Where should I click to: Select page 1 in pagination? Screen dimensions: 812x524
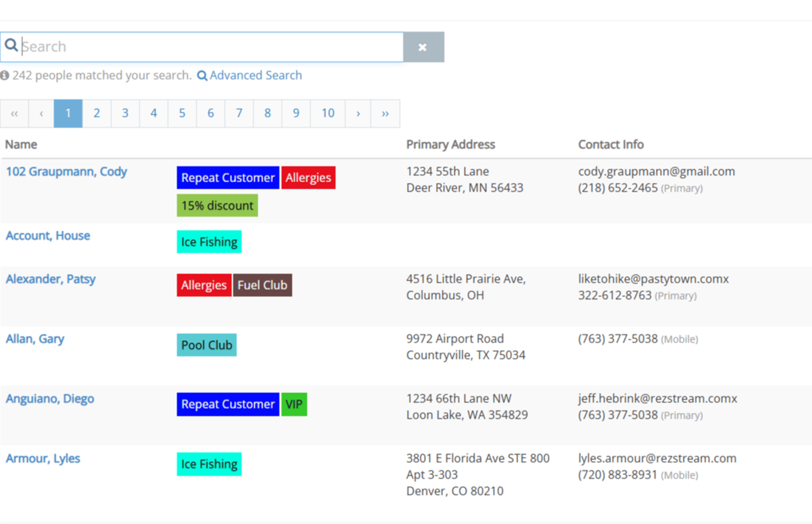coord(68,113)
